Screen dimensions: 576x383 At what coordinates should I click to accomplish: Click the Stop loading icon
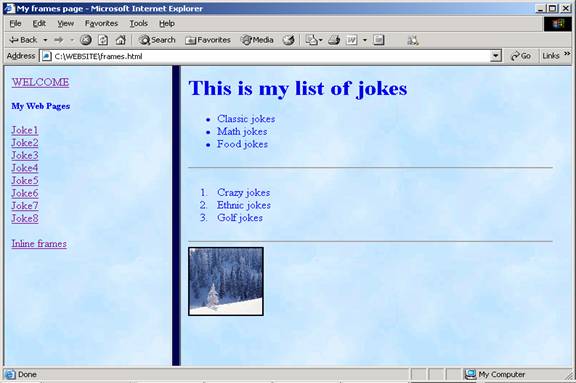tap(86, 40)
